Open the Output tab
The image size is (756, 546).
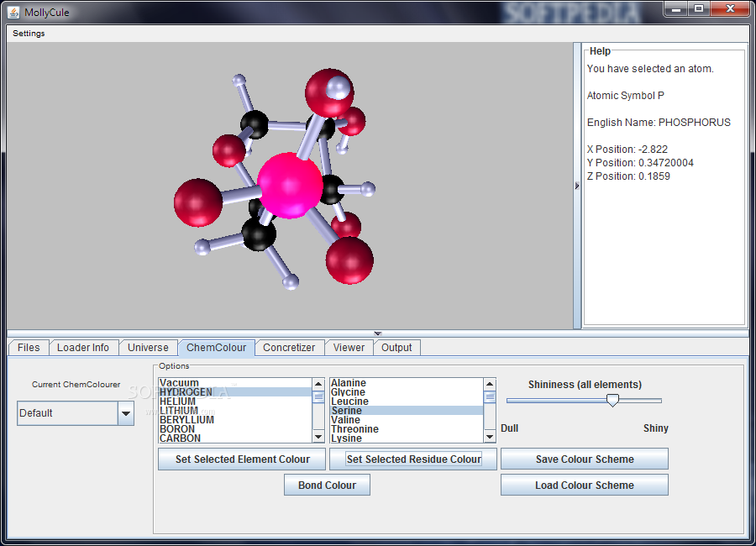tap(396, 347)
